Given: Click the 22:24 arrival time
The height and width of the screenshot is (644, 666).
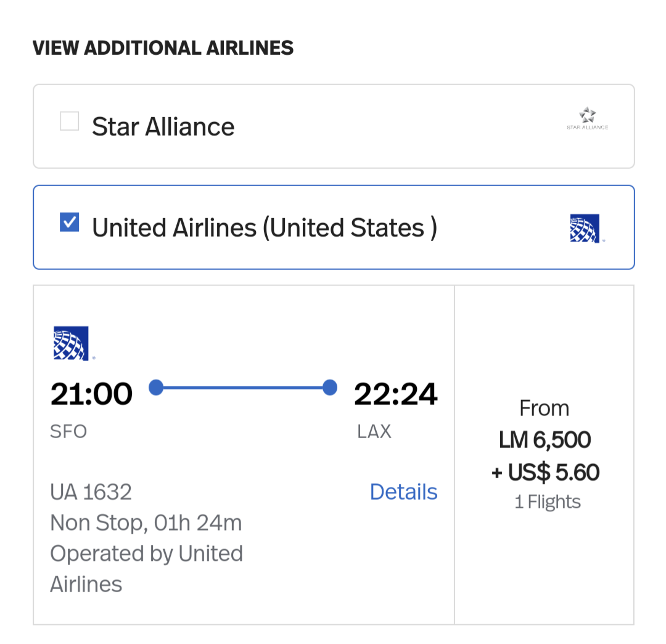Looking at the screenshot, I should (395, 394).
